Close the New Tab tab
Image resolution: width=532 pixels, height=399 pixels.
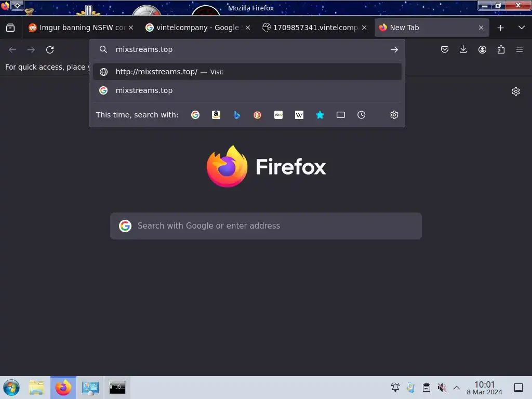coord(481,28)
